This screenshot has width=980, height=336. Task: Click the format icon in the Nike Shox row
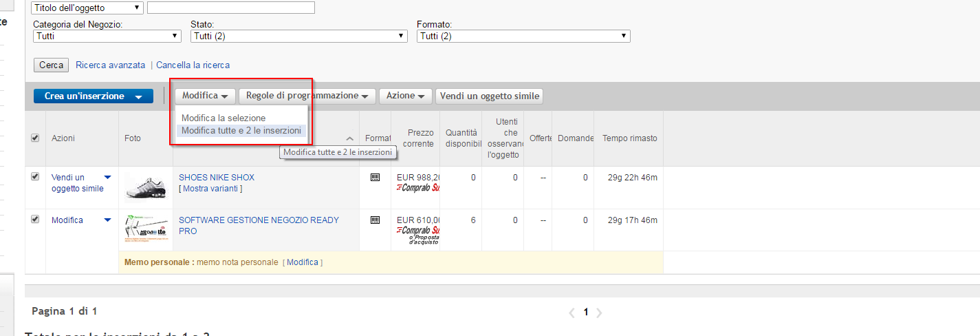(375, 178)
